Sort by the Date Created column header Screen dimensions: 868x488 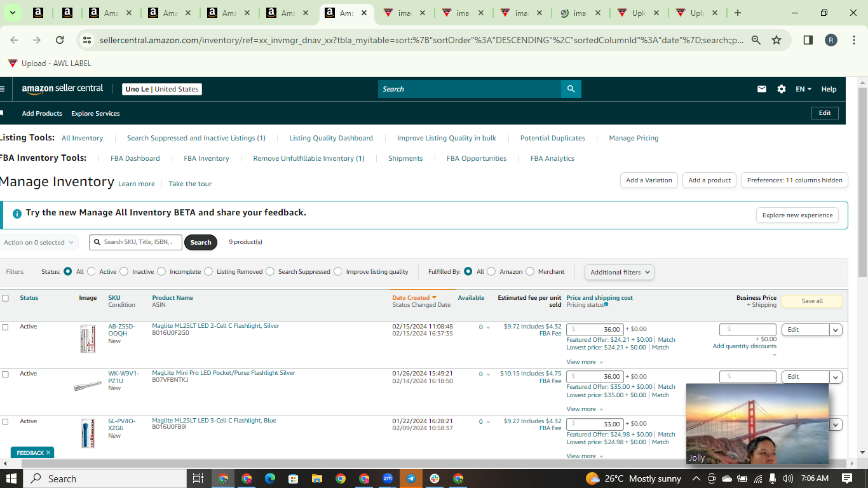tap(414, 298)
